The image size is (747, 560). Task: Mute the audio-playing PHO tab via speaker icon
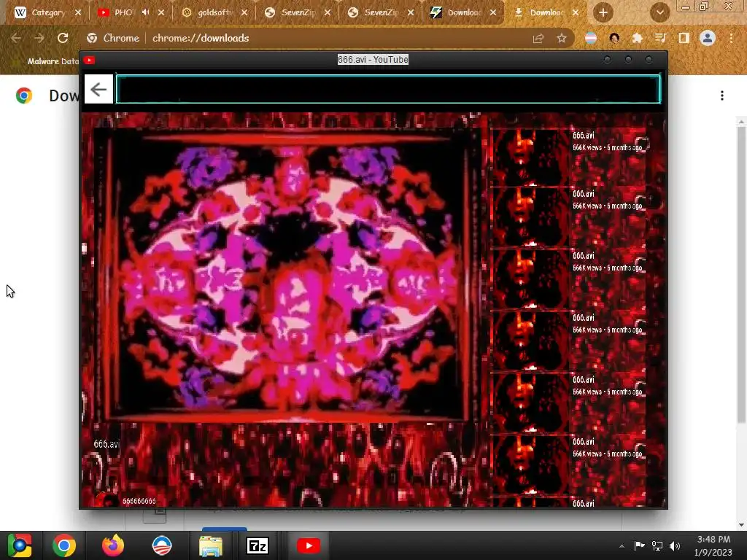pyautogui.click(x=146, y=12)
